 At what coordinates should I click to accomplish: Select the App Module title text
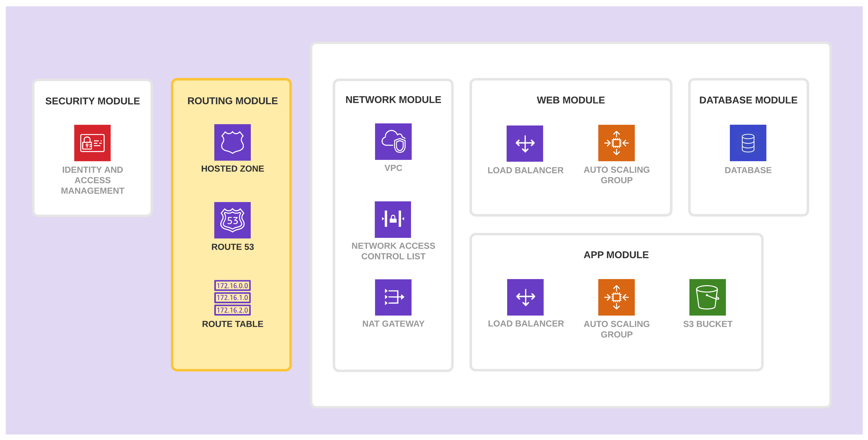pyautogui.click(x=616, y=255)
